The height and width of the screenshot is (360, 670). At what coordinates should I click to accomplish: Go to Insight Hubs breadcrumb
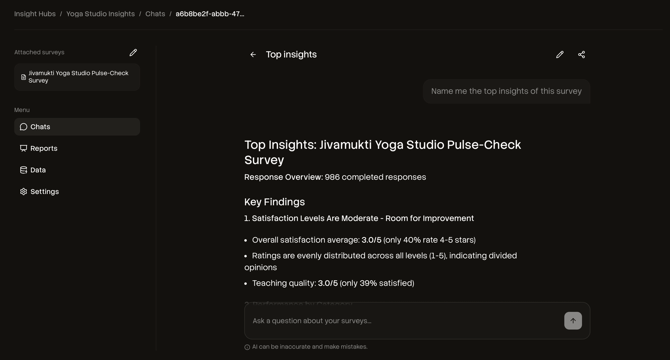(35, 14)
